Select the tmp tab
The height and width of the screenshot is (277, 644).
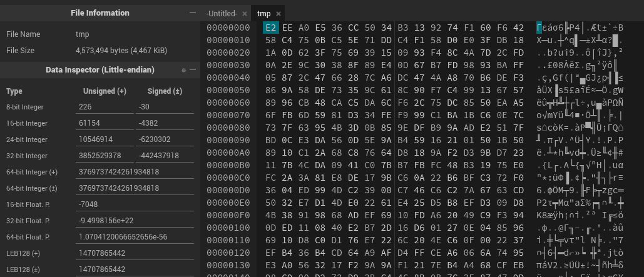263,14
